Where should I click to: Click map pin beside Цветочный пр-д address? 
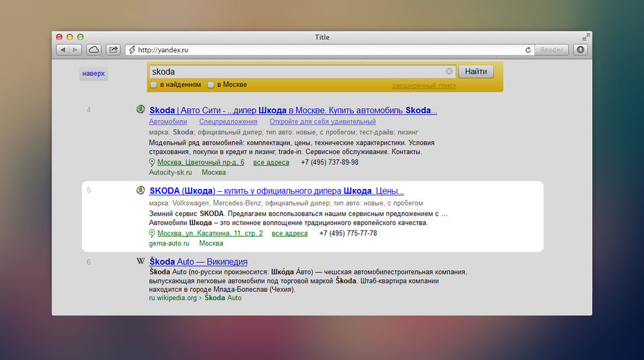click(152, 163)
